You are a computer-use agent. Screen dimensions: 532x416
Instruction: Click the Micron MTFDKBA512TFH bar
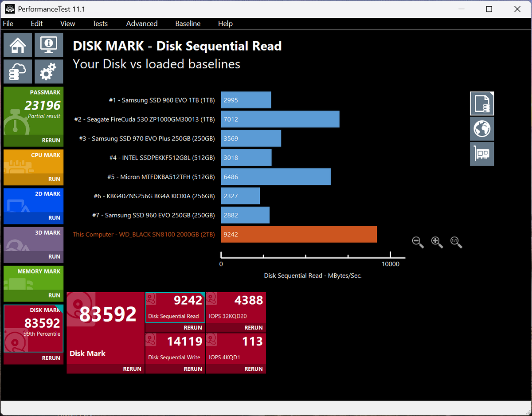point(276,177)
